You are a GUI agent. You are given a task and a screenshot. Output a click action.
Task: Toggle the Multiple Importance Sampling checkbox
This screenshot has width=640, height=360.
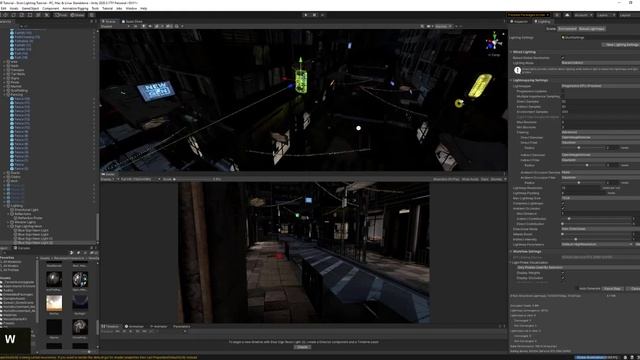pyautogui.click(x=563, y=96)
